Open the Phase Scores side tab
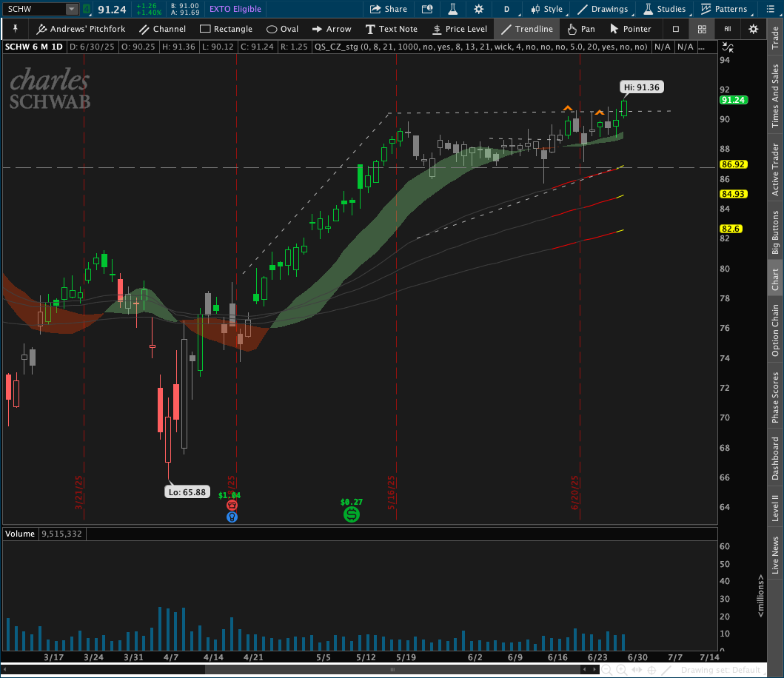The image size is (784, 678). (x=776, y=397)
